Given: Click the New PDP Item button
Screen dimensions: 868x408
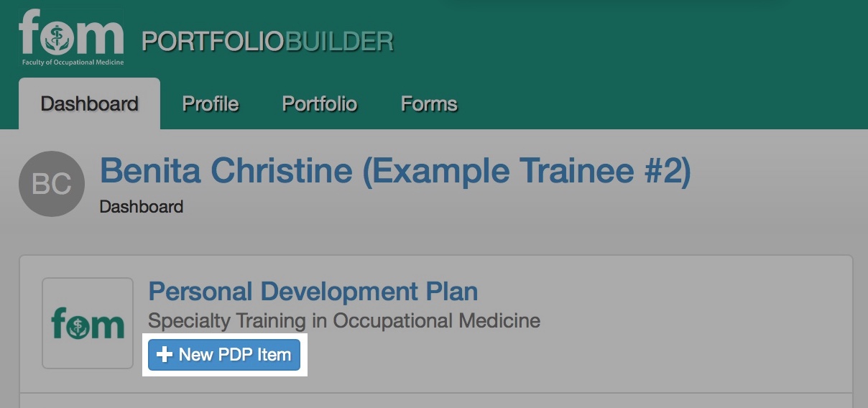Looking at the screenshot, I should click(x=224, y=355).
